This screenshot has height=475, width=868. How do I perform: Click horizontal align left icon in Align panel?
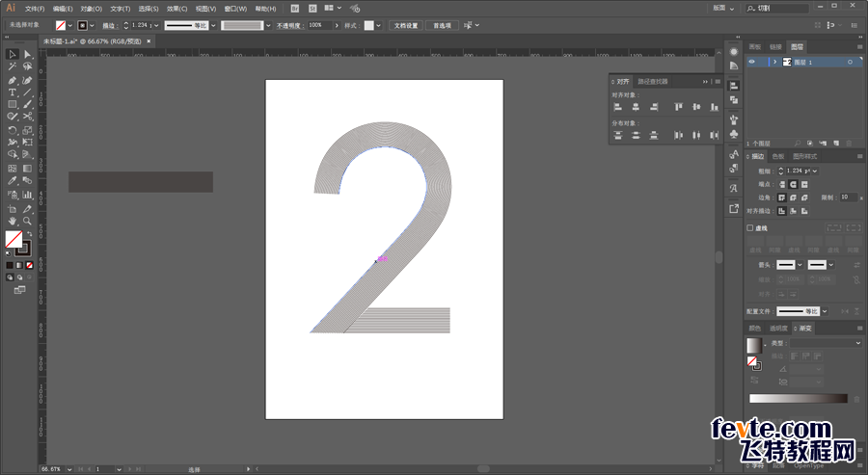point(618,107)
